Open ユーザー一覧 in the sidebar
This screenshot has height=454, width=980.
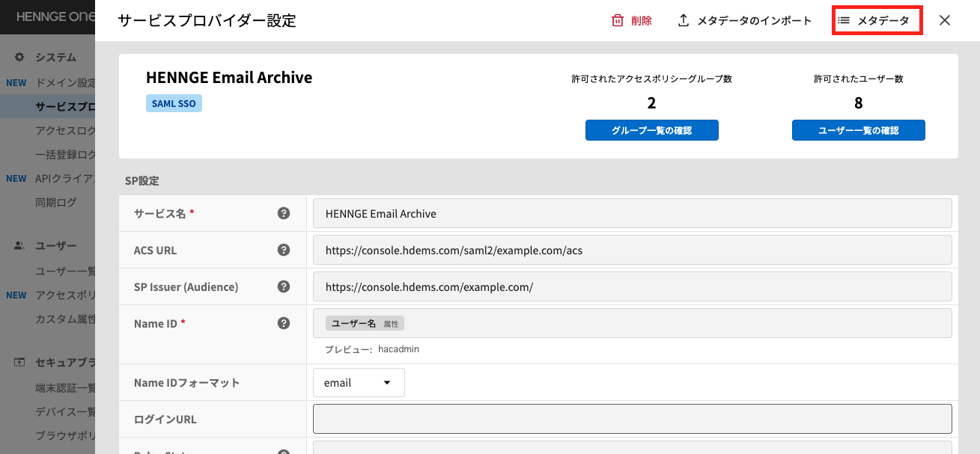65,271
